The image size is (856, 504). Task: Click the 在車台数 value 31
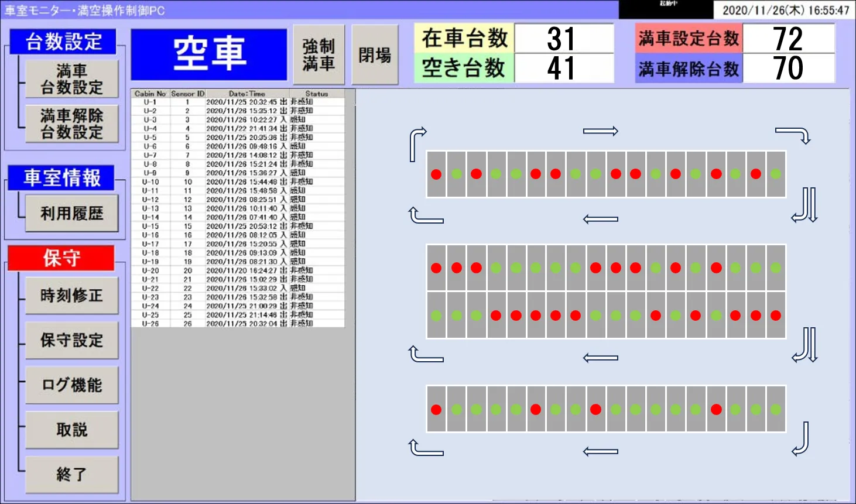point(564,39)
